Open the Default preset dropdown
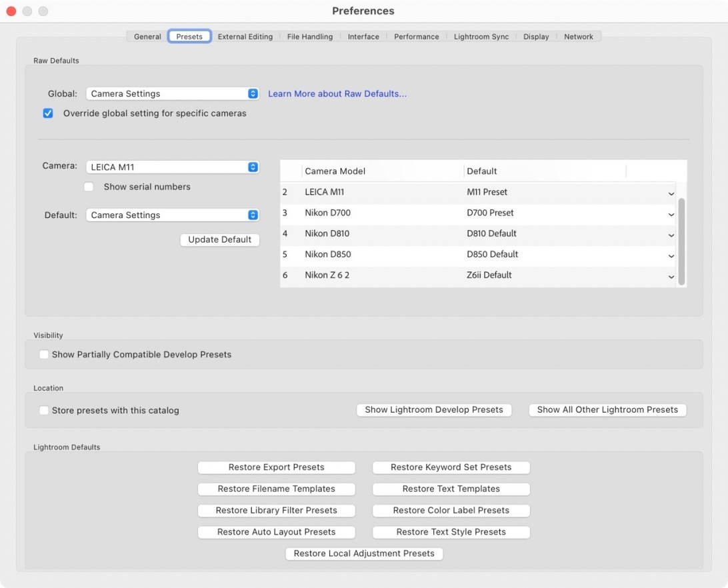This screenshot has height=588, width=728. (x=173, y=215)
